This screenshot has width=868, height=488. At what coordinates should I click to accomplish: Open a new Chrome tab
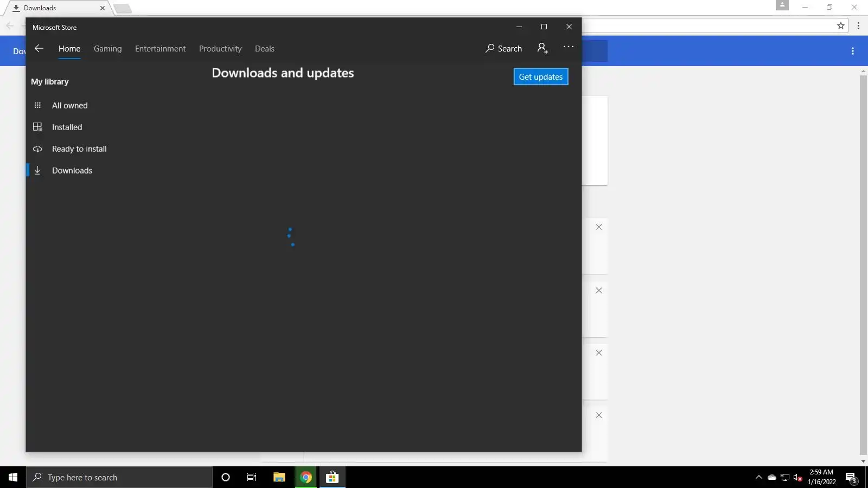click(123, 9)
